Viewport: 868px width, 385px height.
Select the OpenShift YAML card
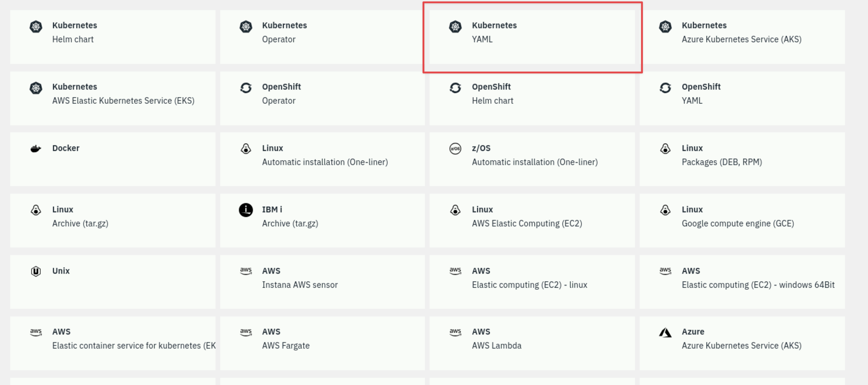click(x=742, y=98)
